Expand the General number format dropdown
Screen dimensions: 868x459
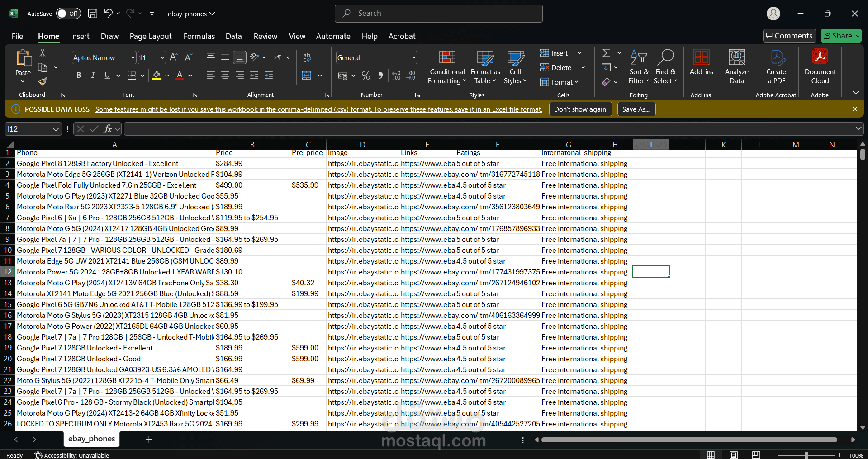coord(413,58)
